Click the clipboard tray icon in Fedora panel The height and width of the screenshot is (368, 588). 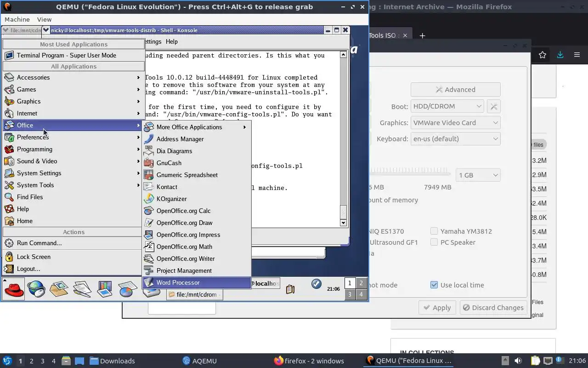click(290, 289)
